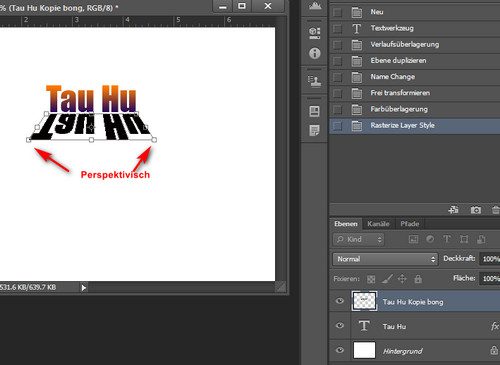This screenshot has width=500, height=365.
Task: Filter layers by adjustment layers icon
Action: click(x=430, y=239)
